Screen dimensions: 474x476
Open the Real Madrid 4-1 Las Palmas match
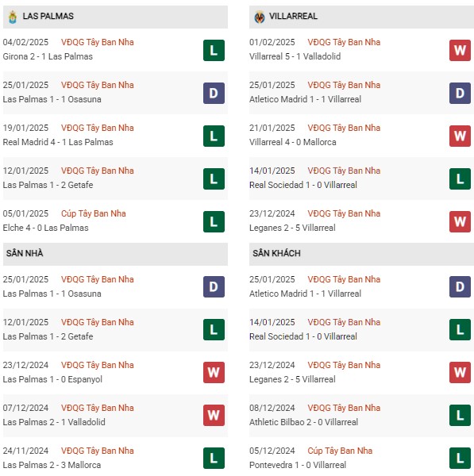pyautogui.click(x=58, y=142)
